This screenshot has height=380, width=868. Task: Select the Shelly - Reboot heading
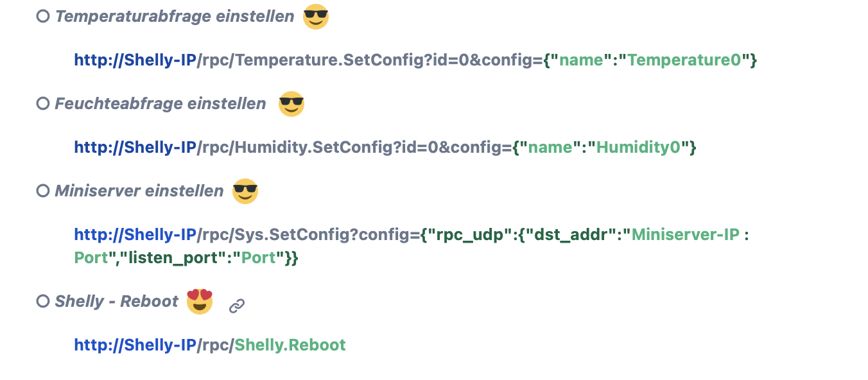click(117, 301)
